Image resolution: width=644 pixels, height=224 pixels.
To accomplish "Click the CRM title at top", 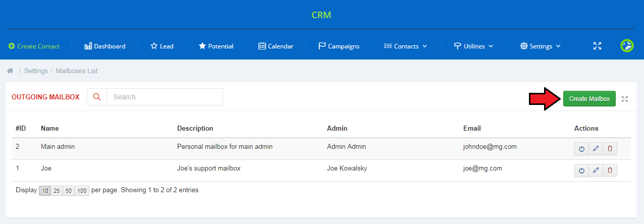I will (x=321, y=15).
